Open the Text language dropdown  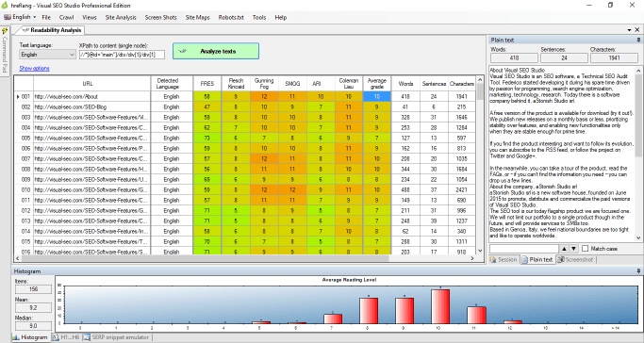48,55
